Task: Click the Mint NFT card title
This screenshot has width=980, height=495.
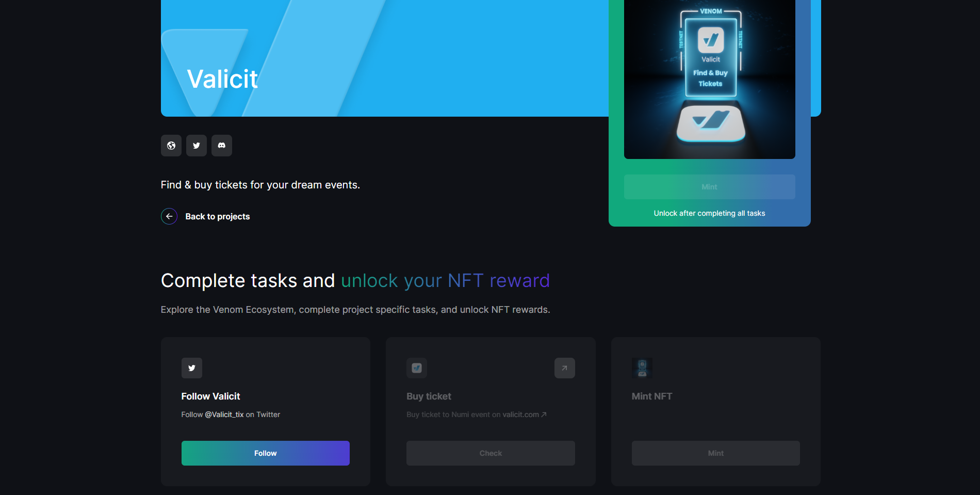Action: 652,396
